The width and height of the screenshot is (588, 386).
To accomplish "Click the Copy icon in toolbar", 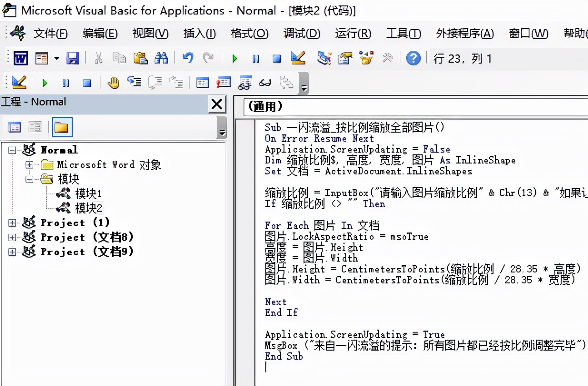I will pyautogui.click(x=120, y=58).
